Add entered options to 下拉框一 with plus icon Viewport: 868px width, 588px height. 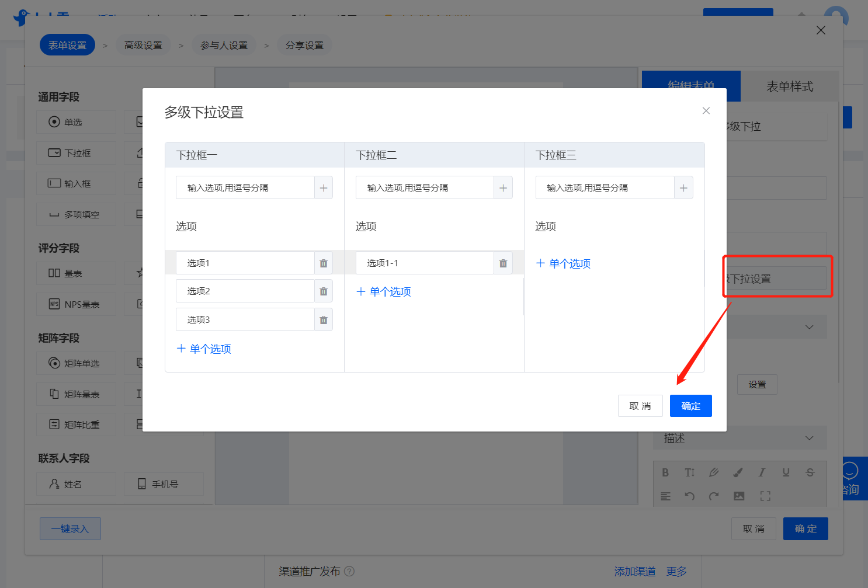pyautogui.click(x=324, y=188)
